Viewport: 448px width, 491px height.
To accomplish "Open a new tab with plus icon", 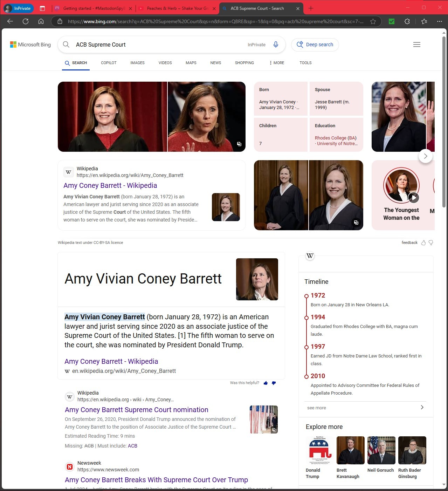I will (311, 8).
